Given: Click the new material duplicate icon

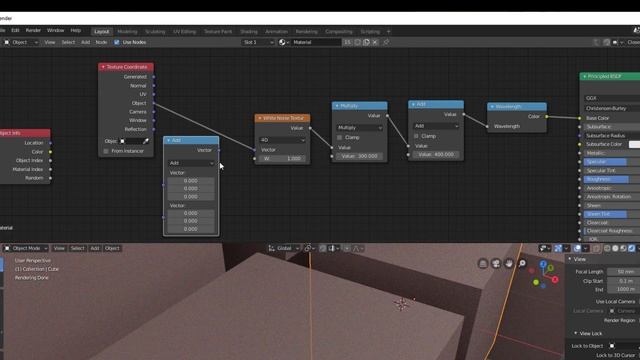Looking at the screenshot, I should coord(366,42).
